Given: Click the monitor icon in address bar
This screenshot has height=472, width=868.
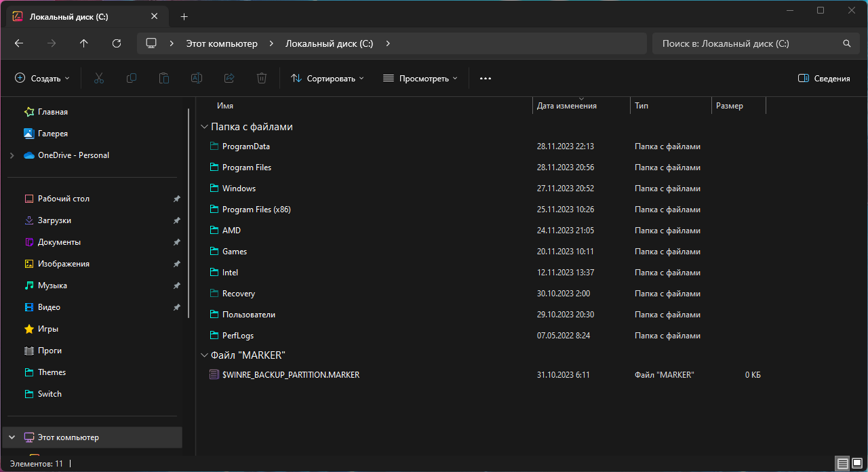Looking at the screenshot, I should [151, 43].
